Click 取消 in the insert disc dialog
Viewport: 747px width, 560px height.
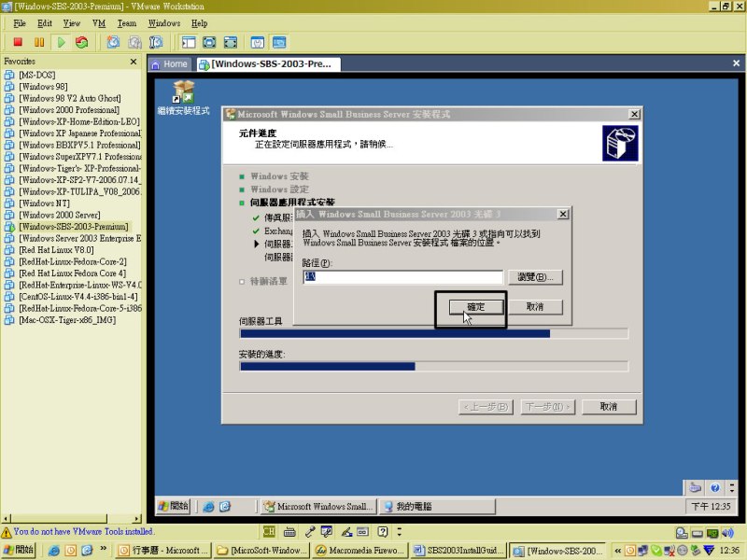tap(535, 307)
